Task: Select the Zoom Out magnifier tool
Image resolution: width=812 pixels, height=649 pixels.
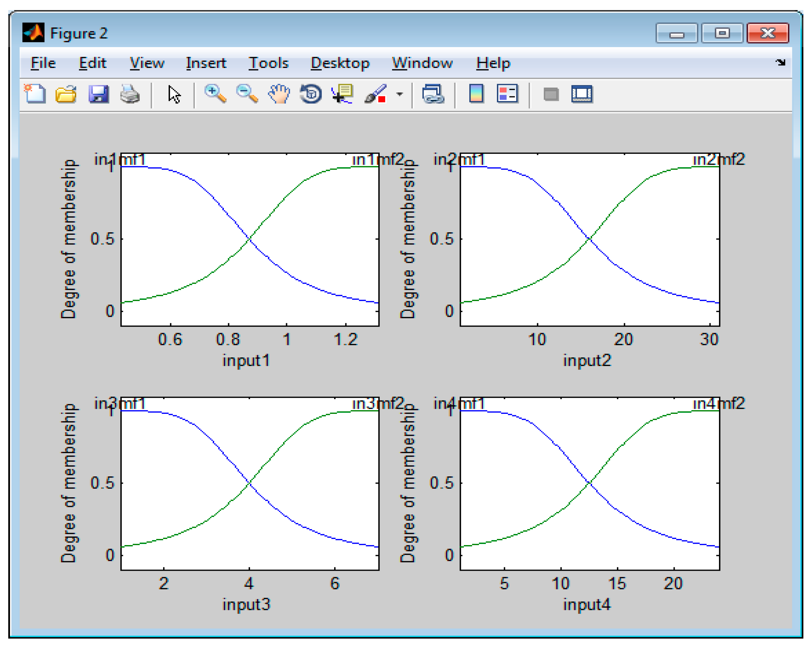Action: (247, 94)
